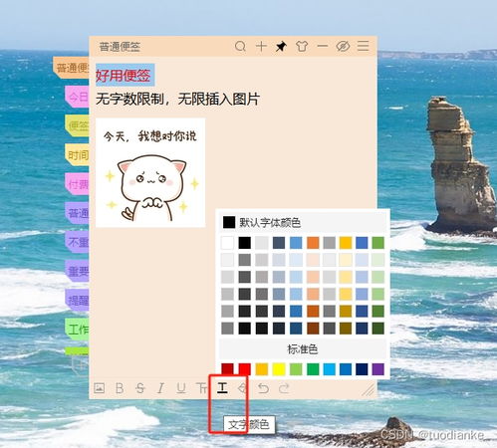
Task: Select the orange 普通便 side tab
Action: pos(71,68)
